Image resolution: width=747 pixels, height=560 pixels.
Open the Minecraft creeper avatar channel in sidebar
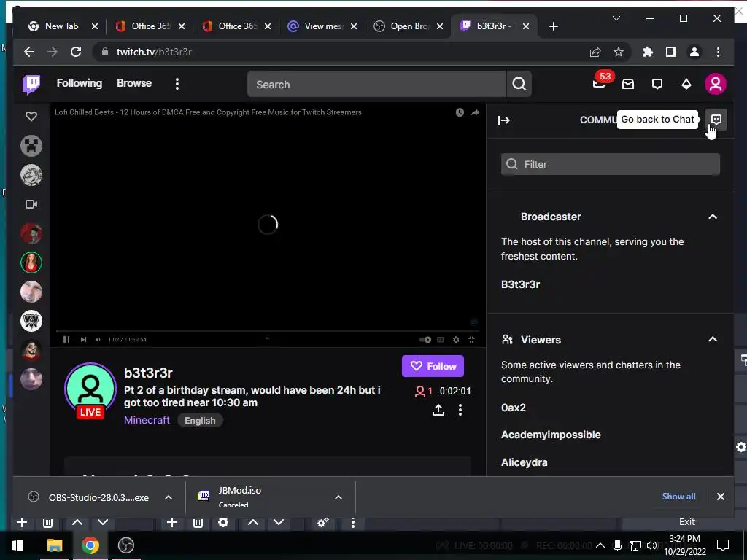pyautogui.click(x=31, y=146)
